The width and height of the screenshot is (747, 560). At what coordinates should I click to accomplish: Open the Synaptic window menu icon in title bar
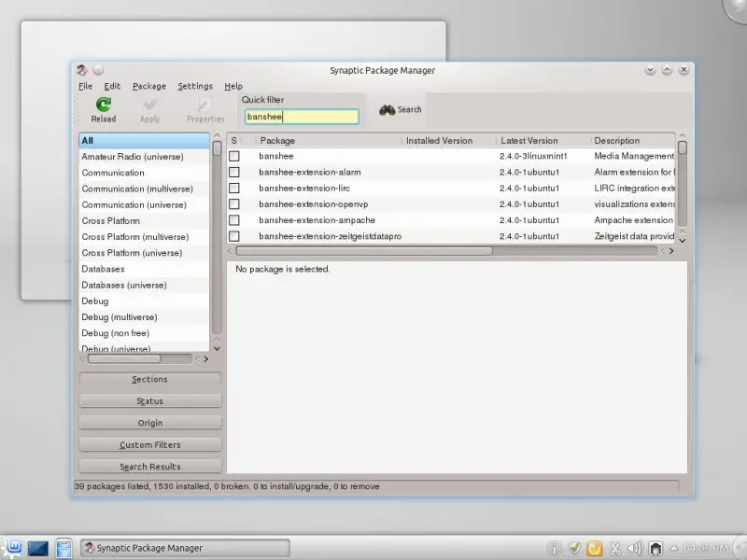(82, 71)
